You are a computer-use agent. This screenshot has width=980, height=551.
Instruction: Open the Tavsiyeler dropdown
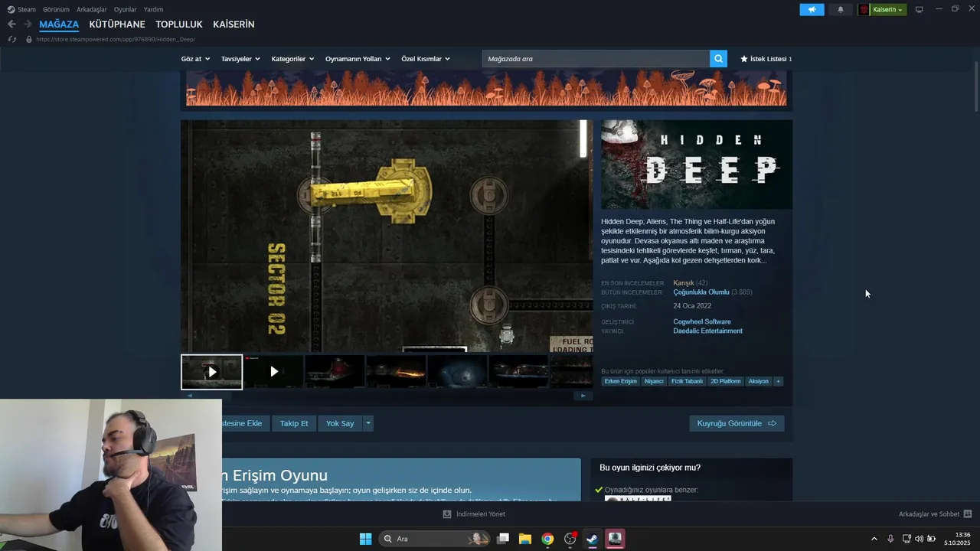tap(240, 59)
